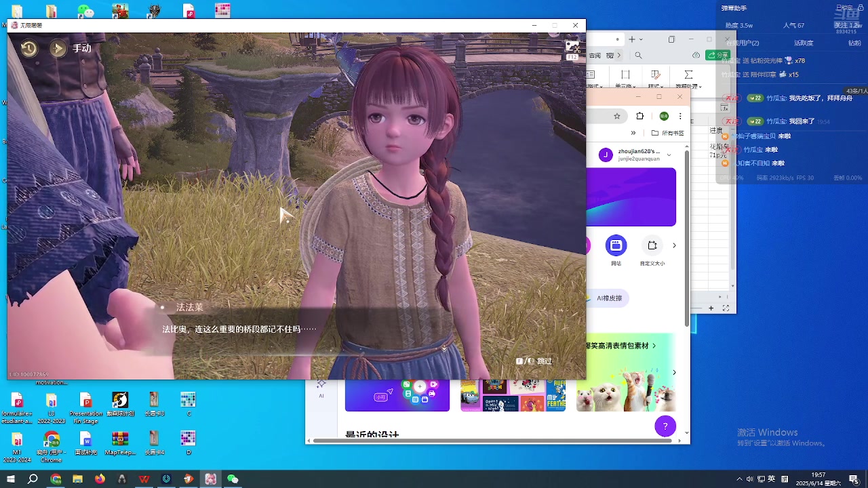The height and width of the screenshot is (488, 868).
Task: Select the 网站 design type icon
Action: coord(616,250)
